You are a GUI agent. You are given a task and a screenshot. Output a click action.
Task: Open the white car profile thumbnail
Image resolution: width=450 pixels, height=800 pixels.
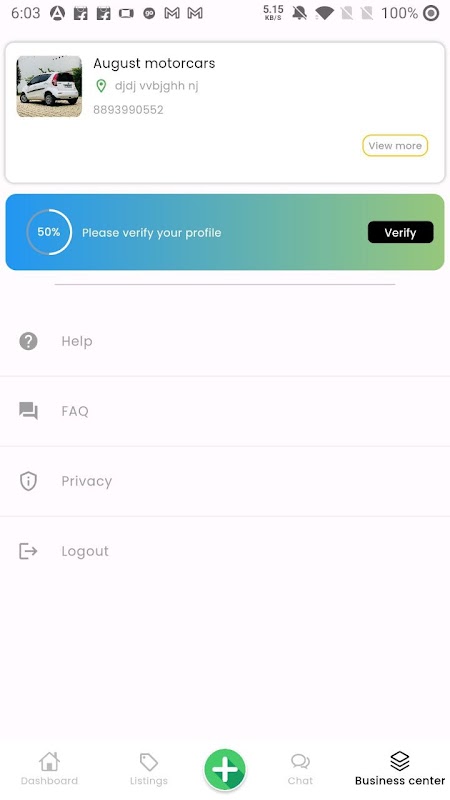(x=49, y=86)
